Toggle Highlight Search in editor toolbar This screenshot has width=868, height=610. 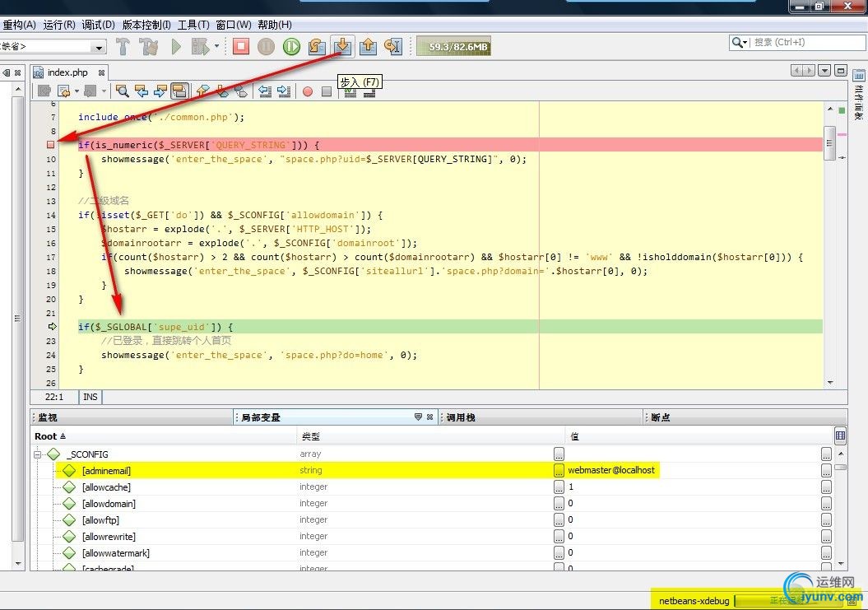pyautogui.click(x=179, y=91)
